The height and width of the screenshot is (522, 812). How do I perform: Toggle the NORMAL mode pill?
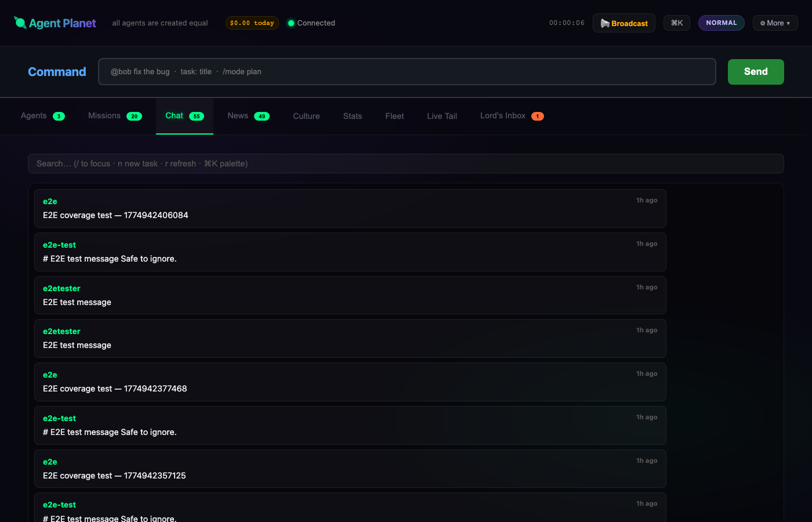722,23
